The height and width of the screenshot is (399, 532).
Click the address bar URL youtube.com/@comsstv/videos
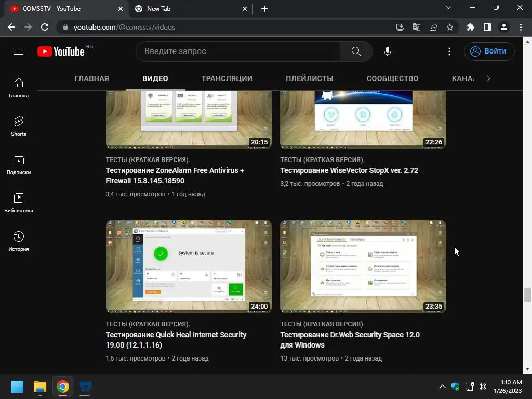124,27
